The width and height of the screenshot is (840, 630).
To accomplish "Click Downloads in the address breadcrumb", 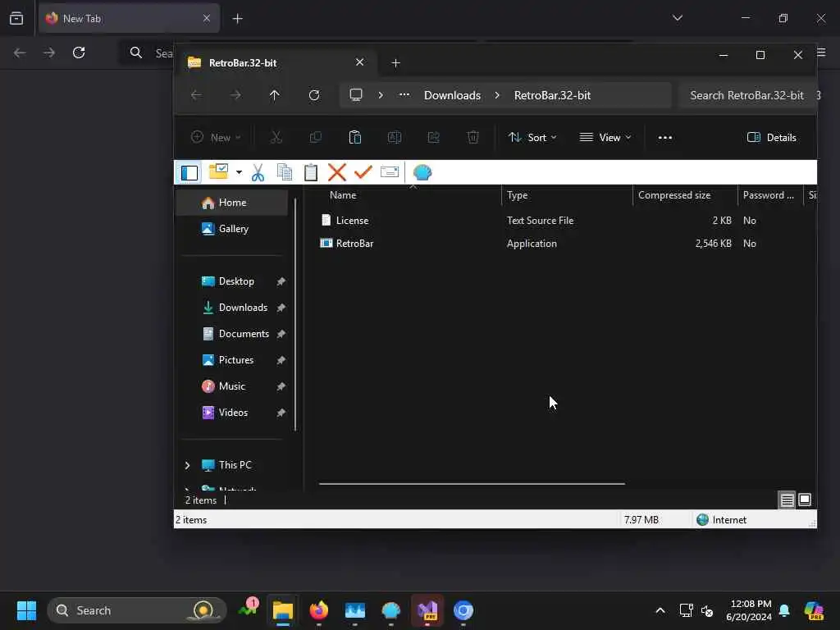I will [x=452, y=95].
